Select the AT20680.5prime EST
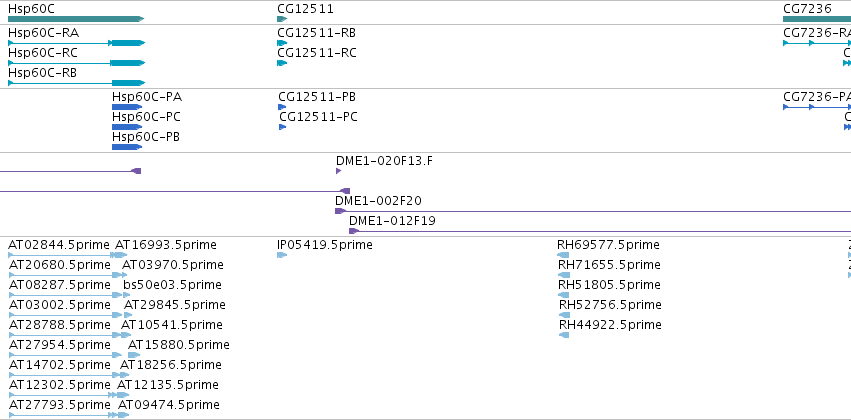Image resolution: width=851 pixels, height=420 pixels. (x=65, y=275)
